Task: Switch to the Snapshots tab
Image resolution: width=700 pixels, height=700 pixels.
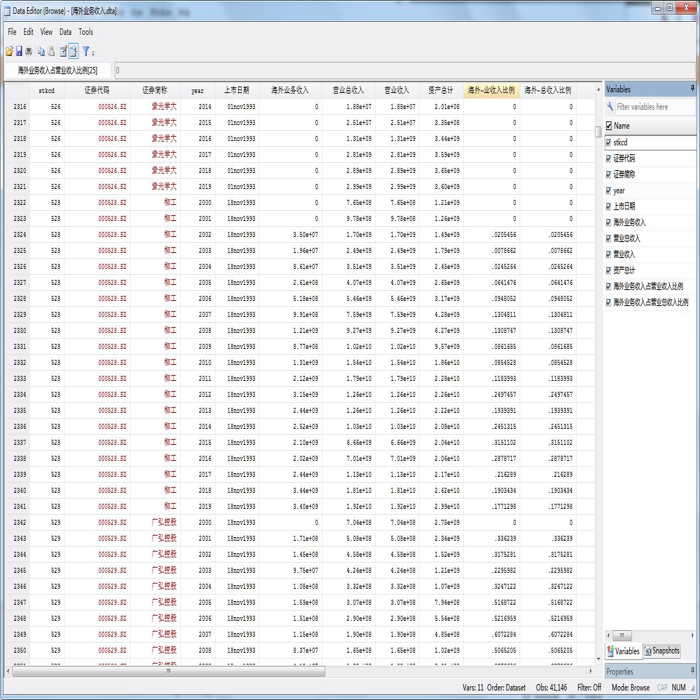Action: pos(661,651)
